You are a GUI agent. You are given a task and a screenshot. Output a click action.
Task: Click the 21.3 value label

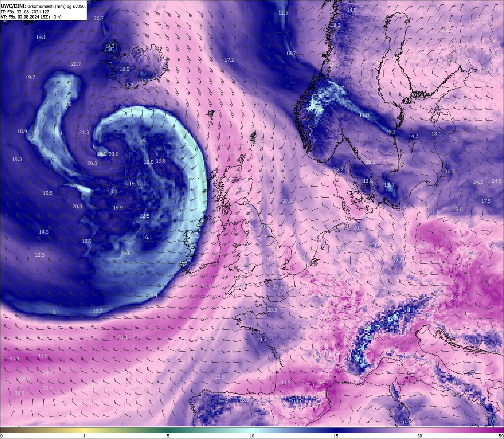pyautogui.click(x=84, y=133)
